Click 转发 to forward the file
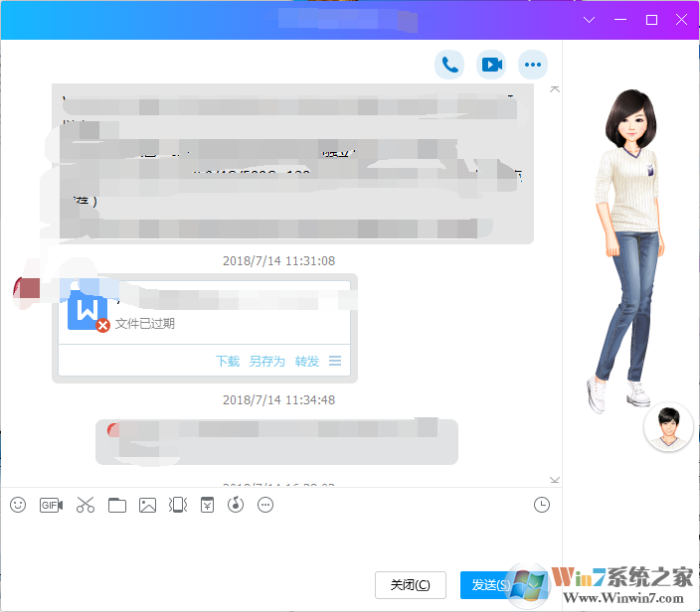Viewport: 700px width, 612px height. (x=307, y=361)
